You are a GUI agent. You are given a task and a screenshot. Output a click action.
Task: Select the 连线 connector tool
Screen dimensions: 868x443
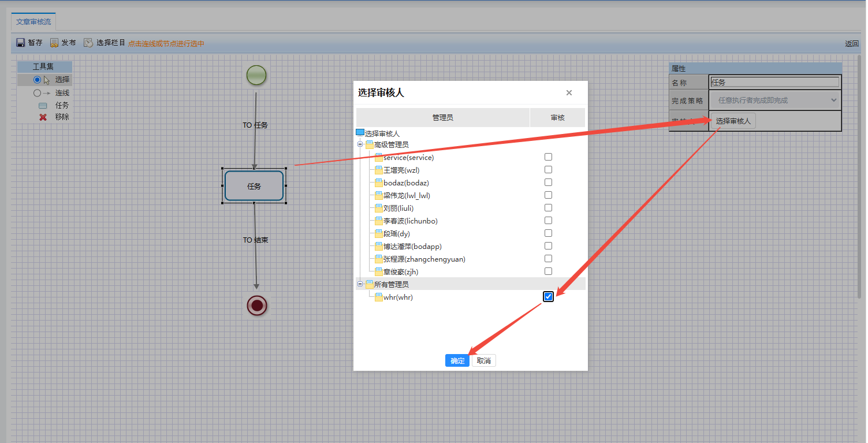[42, 93]
